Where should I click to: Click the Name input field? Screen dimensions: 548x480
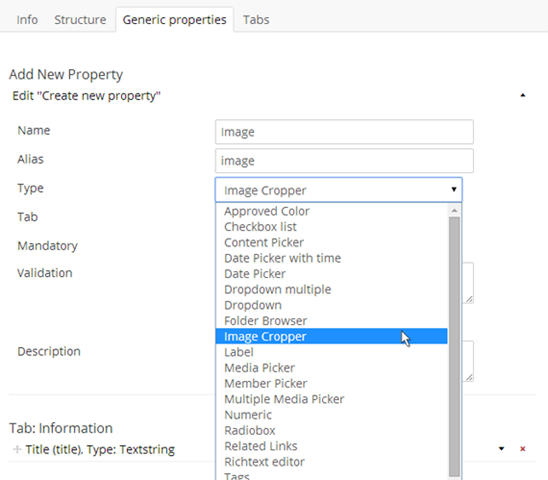(x=344, y=132)
